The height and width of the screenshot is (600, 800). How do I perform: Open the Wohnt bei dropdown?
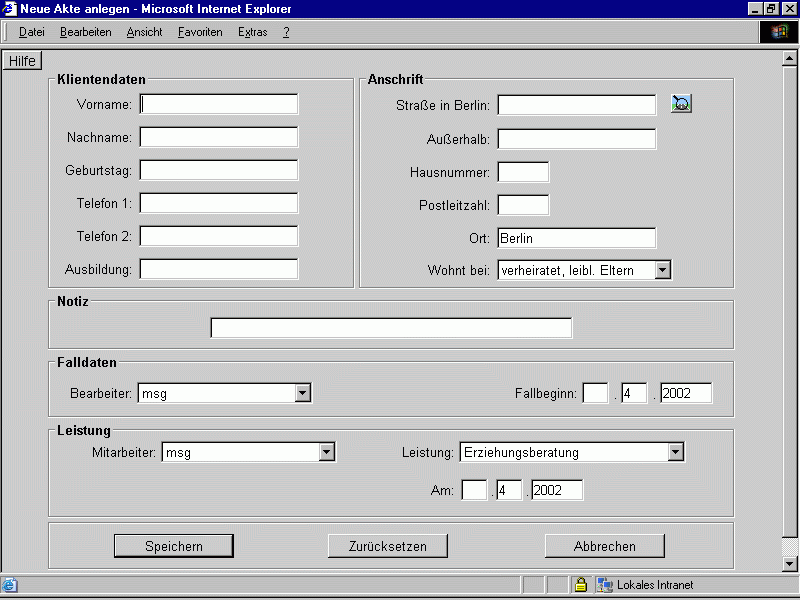[662, 270]
